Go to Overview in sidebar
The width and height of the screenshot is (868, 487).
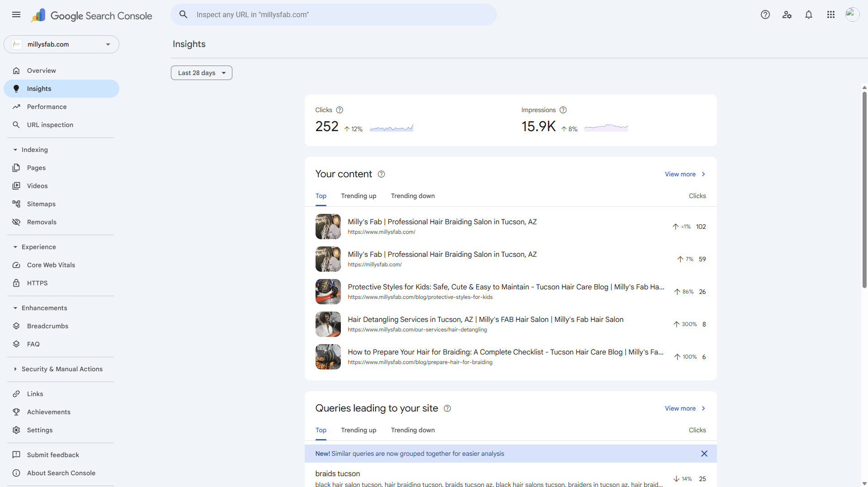[x=61, y=71]
